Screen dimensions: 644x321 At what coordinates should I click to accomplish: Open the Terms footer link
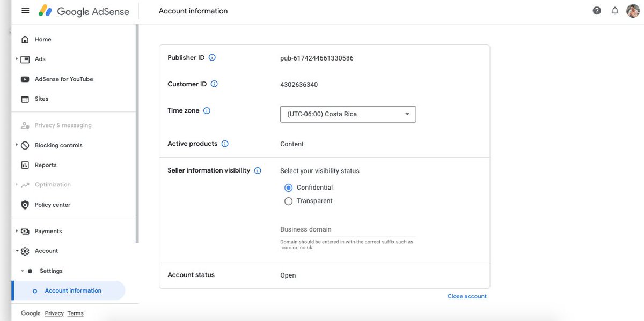pos(76,313)
